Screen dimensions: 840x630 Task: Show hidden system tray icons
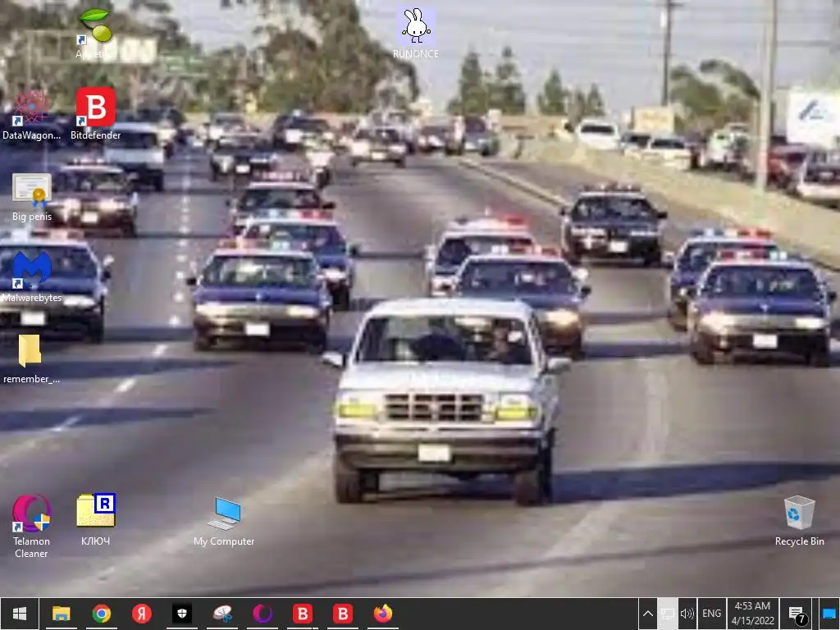click(648, 614)
